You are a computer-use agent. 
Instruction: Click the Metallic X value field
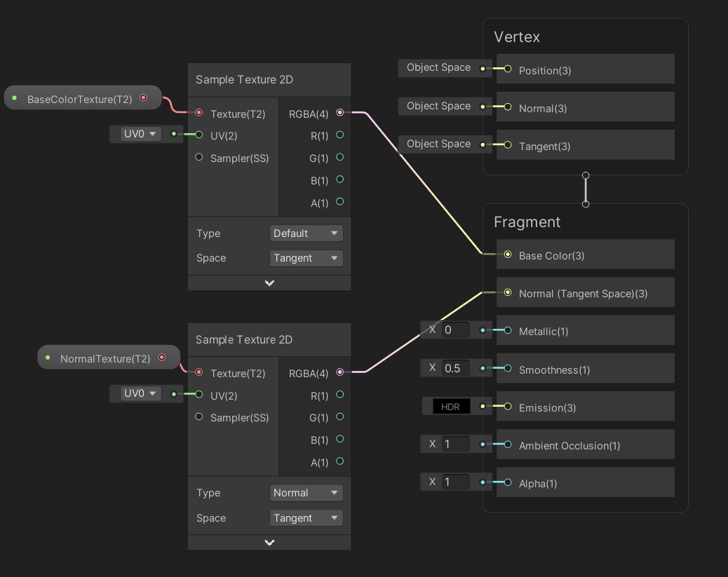tap(455, 330)
